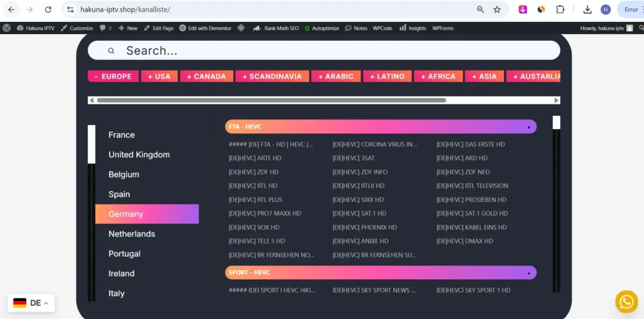Viewport: 644px width, 319px height.
Task: Click the country list vertical scrollbar thumb
Action: pyautogui.click(x=92, y=144)
